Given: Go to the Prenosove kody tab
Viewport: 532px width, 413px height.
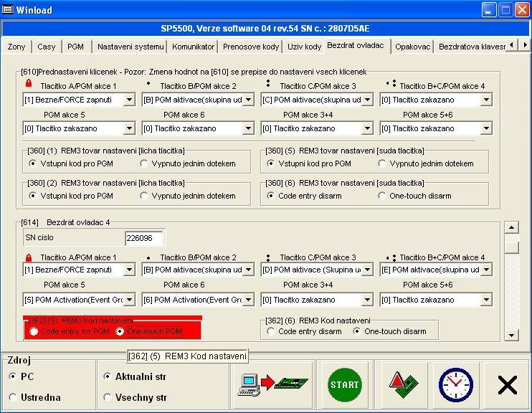Looking at the screenshot, I should [x=251, y=47].
